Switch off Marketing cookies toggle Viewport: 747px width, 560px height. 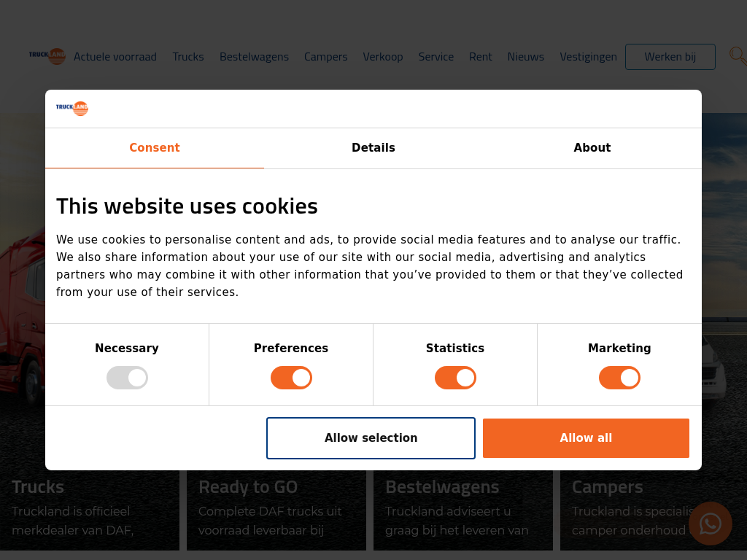coord(619,378)
